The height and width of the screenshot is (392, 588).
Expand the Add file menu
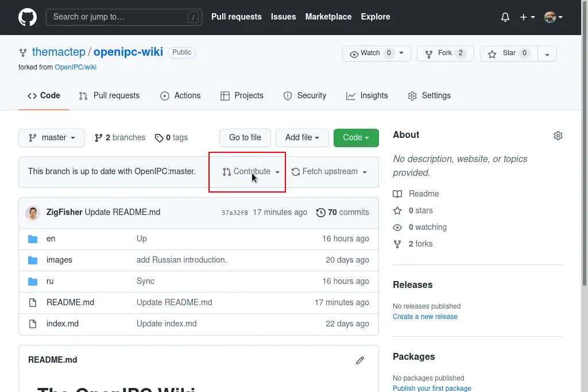click(x=302, y=137)
